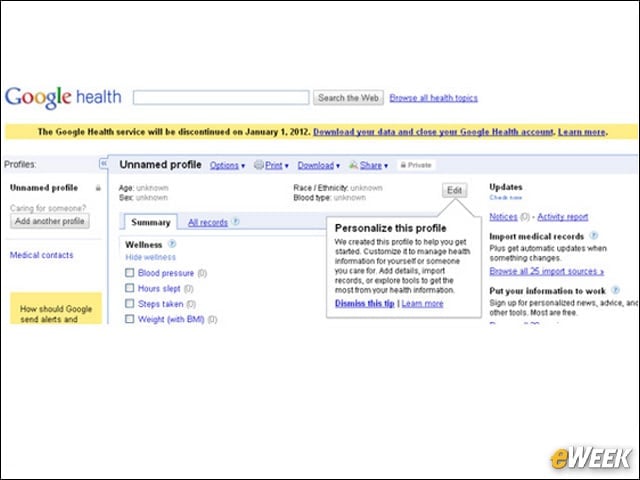Click the search input field

pos(221,98)
